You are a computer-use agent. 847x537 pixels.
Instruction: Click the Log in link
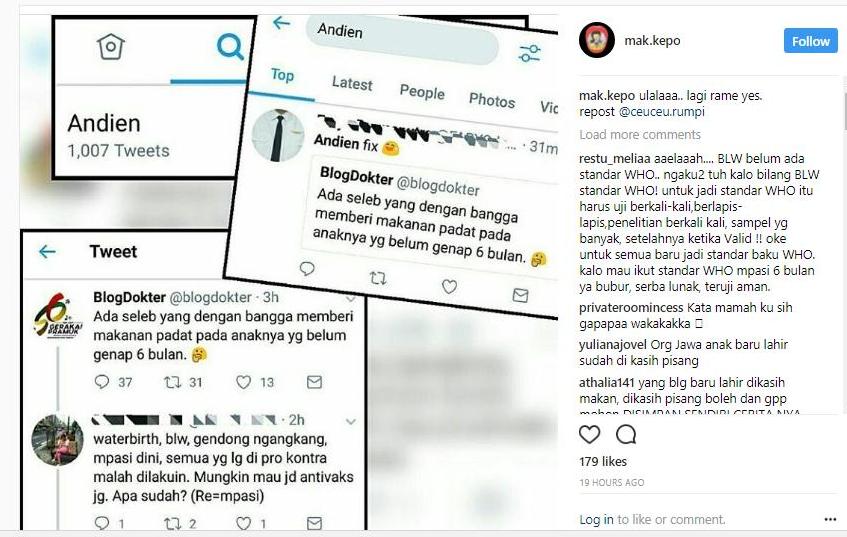[x=596, y=519]
